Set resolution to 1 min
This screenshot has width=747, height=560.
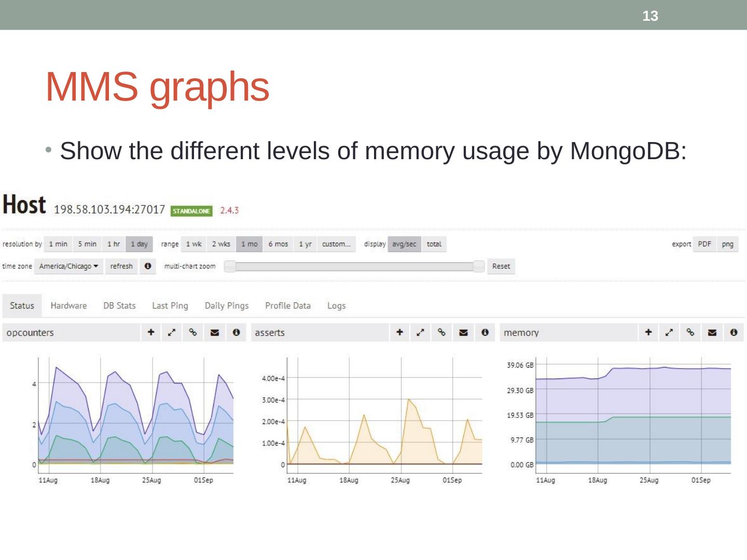point(58,244)
